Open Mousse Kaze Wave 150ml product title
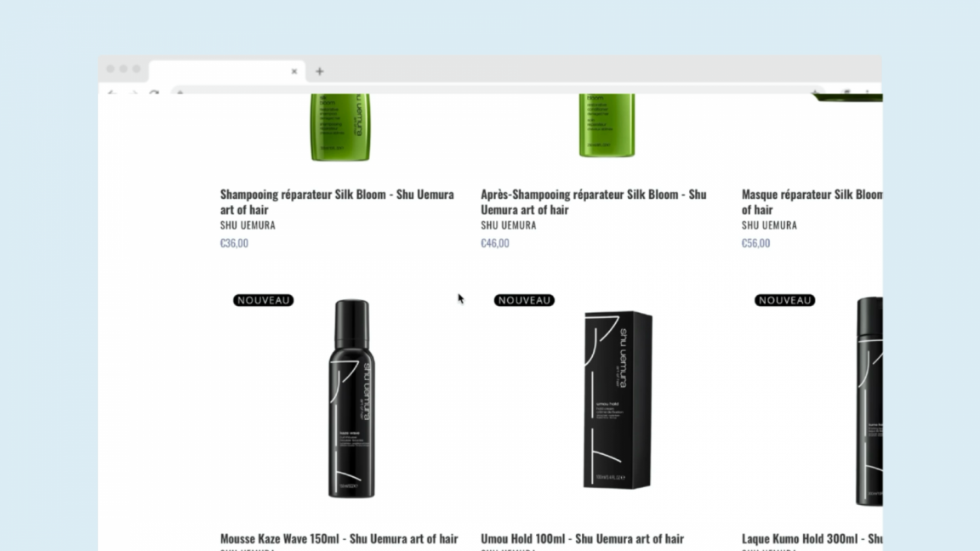 [x=339, y=538]
